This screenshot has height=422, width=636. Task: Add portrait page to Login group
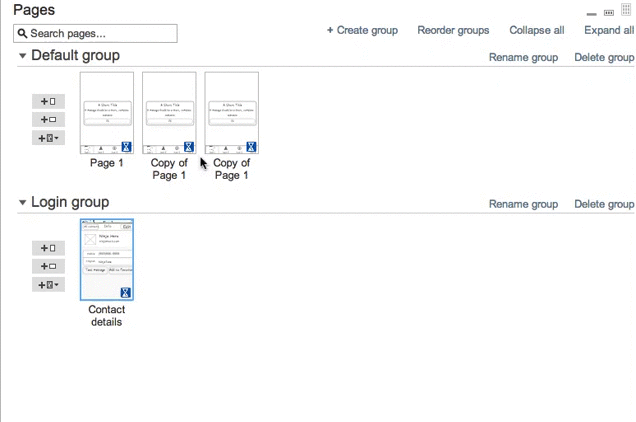(x=48, y=248)
